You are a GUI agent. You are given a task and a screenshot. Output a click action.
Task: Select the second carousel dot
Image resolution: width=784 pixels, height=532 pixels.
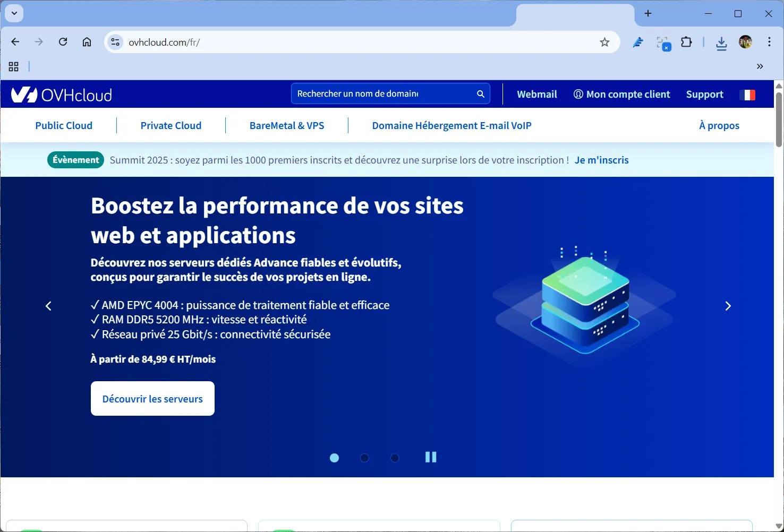364,458
